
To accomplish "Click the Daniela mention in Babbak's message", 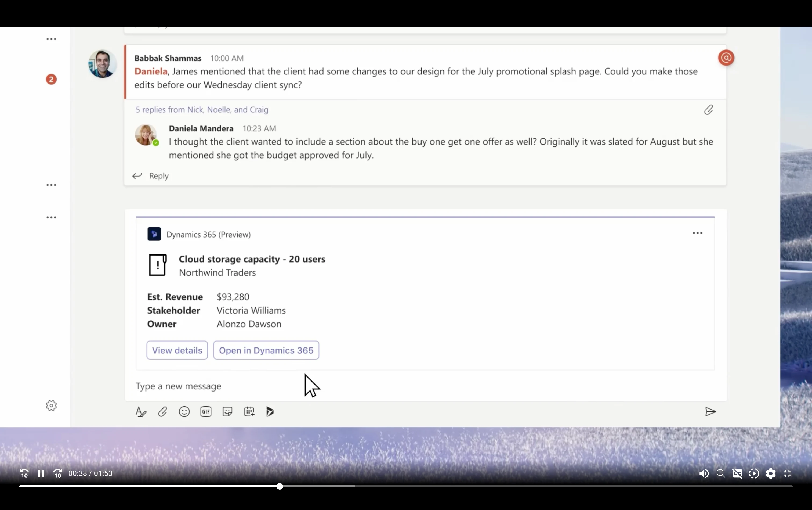I will (151, 71).
